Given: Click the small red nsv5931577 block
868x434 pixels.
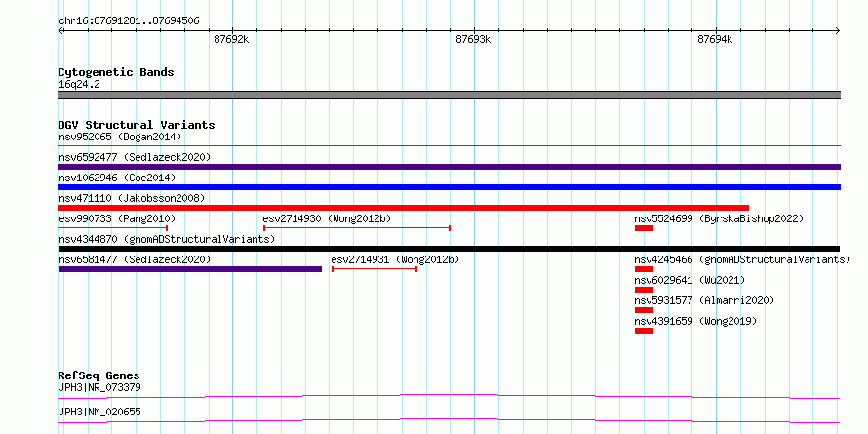Looking at the screenshot, I should tap(644, 310).
